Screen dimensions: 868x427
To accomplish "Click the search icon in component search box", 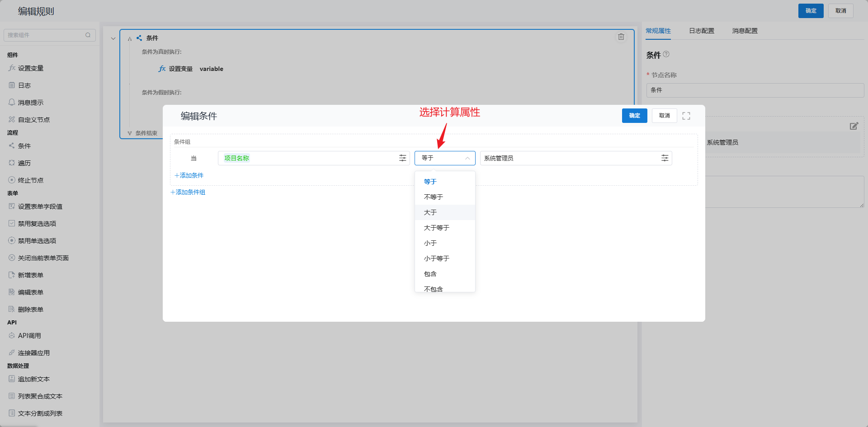I will [x=88, y=35].
